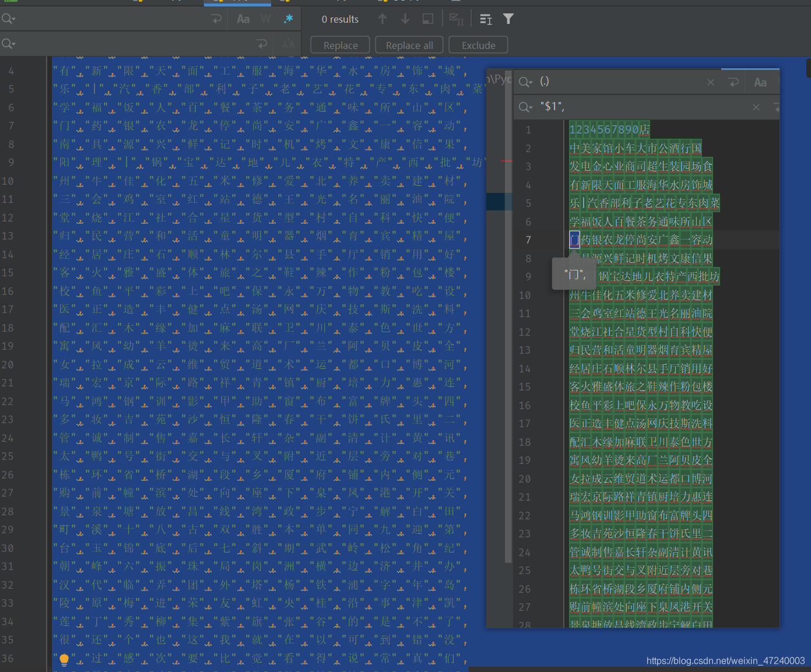The image size is (811, 672).
Task: Click the Replace all button
Action: [x=409, y=45]
